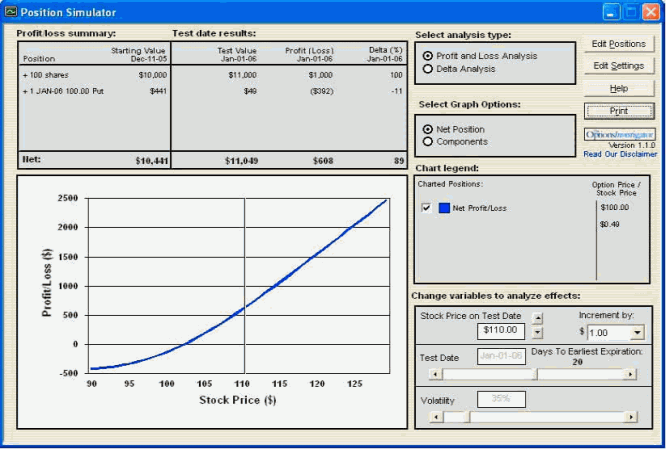Uncheck Net Profit/Loss charted position
Image resolution: width=666 pixels, height=449 pixels.
[427, 208]
